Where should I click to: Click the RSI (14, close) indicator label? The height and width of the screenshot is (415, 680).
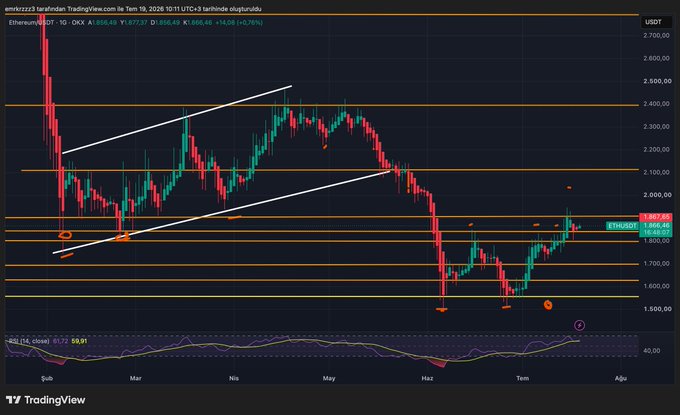click(x=29, y=341)
